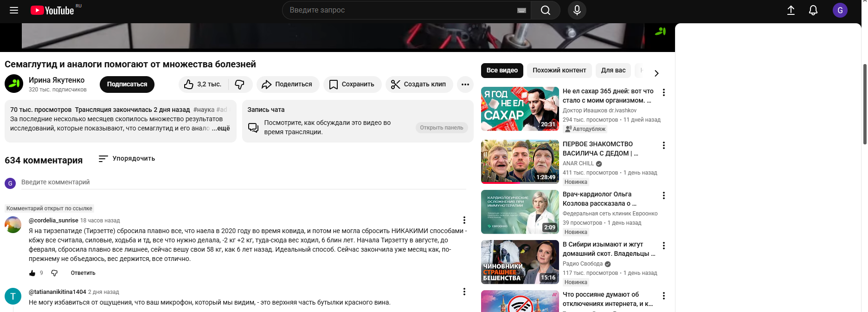Click Автодубляж badge on sugar video
The height and width of the screenshot is (312, 868).
click(585, 129)
